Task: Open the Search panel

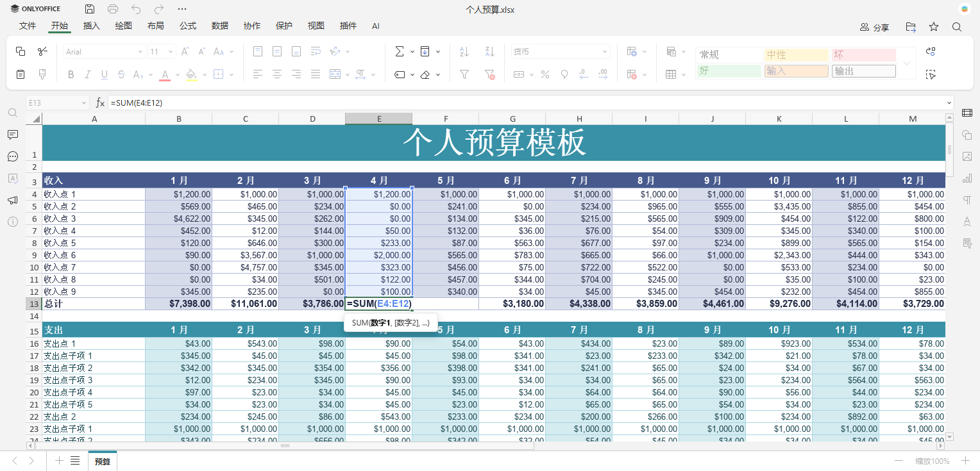Action: pyautogui.click(x=12, y=112)
